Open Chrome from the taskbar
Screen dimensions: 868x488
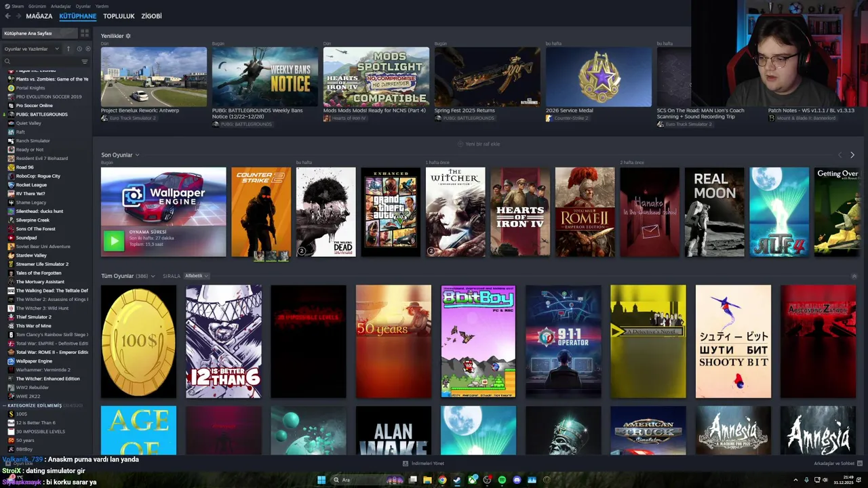442,480
